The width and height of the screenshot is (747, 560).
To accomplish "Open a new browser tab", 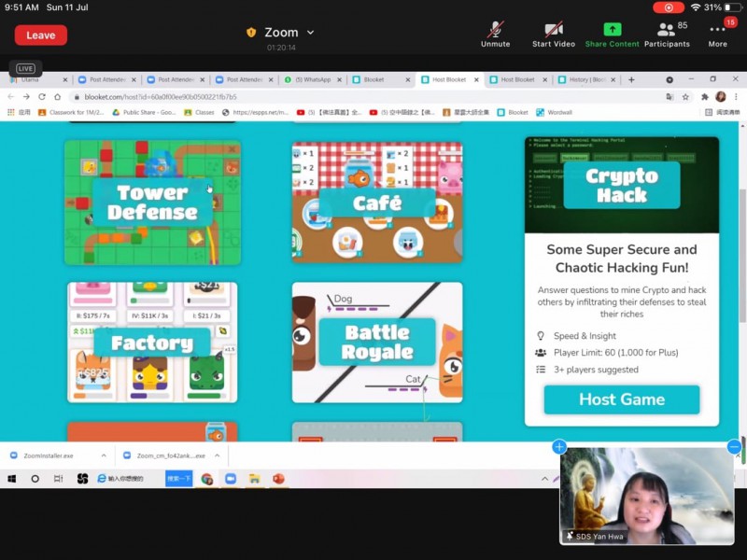I will [631, 80].
